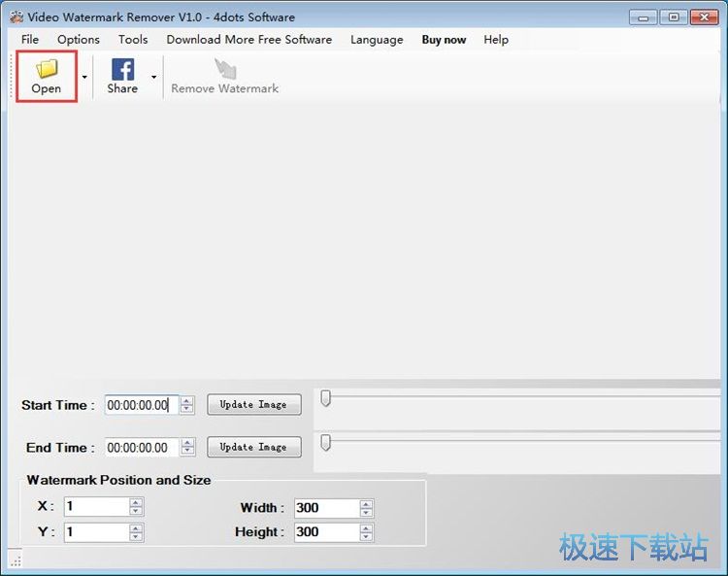Increase the Width value with spinner
Screen dimensions: 728x576
(x=366, y=504)
